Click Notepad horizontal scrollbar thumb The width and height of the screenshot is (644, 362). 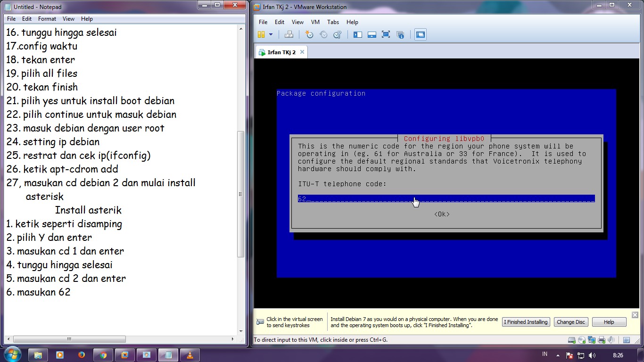point(69,339)
